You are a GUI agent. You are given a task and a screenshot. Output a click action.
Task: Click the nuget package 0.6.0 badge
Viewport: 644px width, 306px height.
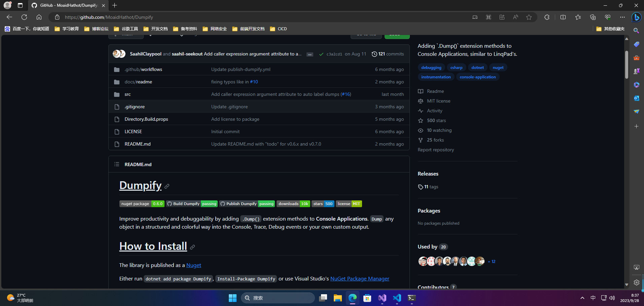tap(142, 204)
